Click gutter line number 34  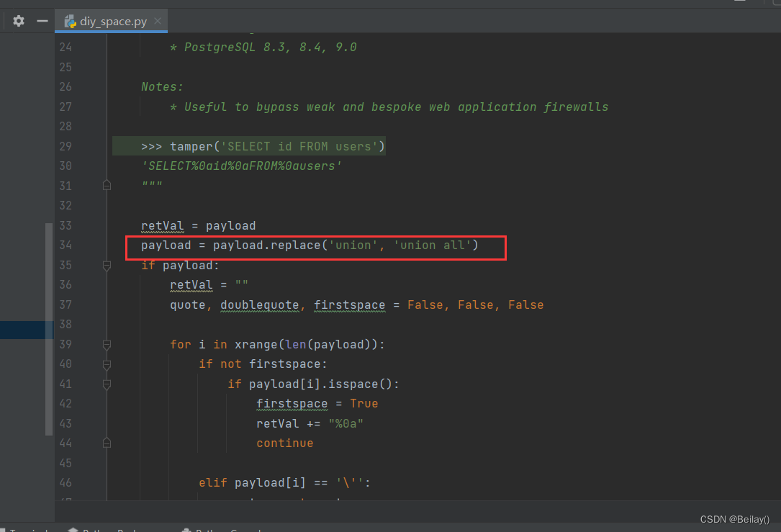[66, 245]
